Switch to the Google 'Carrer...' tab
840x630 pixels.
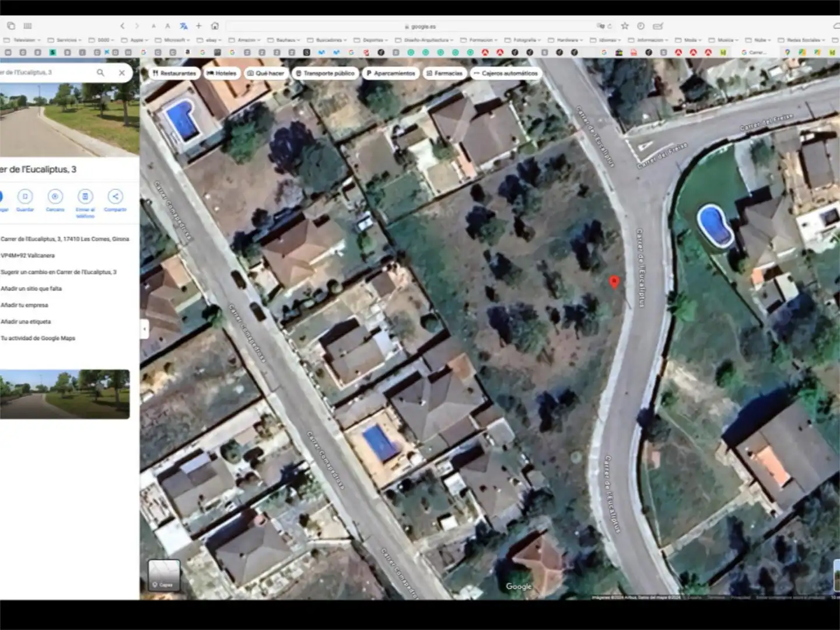point(754,52)
